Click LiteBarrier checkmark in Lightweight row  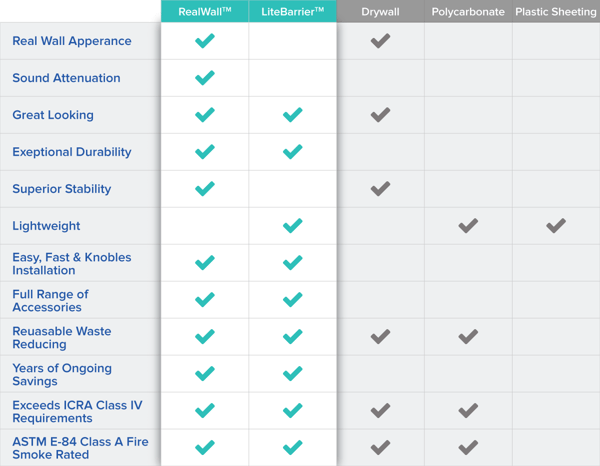coord(293,226)
